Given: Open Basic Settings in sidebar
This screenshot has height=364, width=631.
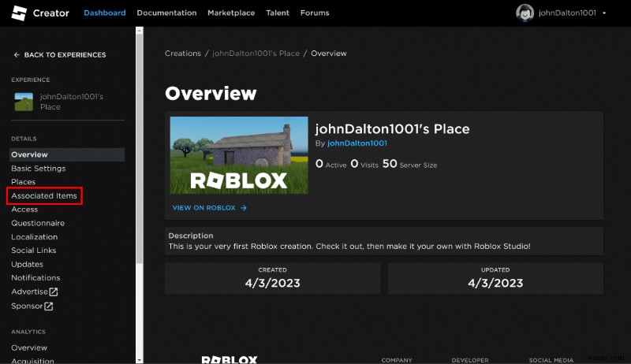Looking at the screenshot, I should coord(38,169).
